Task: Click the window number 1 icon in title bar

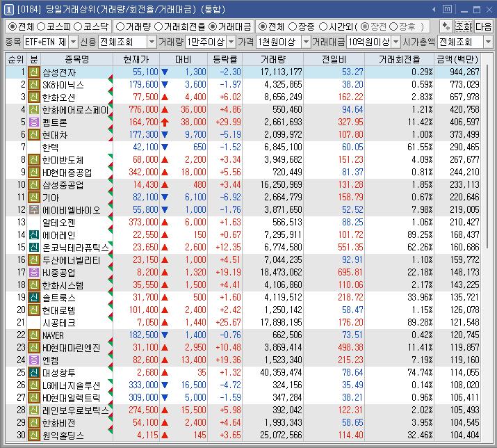Action: pyautogui.click(x=8, y=10)
